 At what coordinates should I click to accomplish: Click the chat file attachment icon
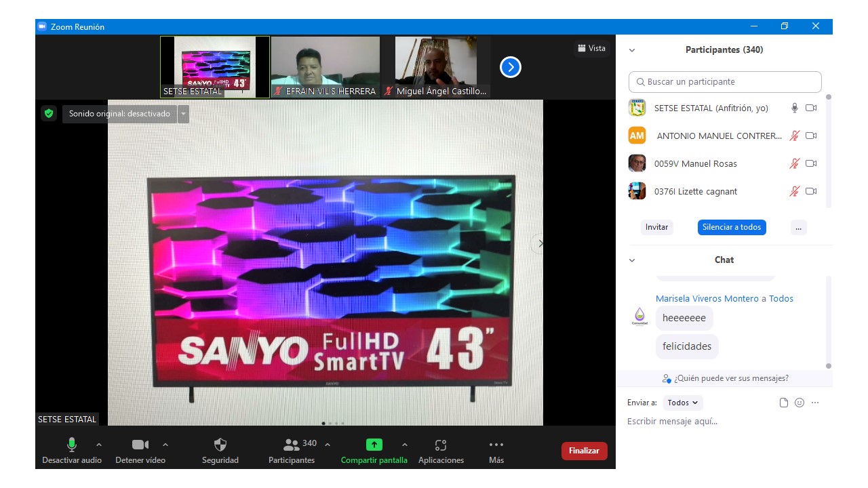coord(784,403)
